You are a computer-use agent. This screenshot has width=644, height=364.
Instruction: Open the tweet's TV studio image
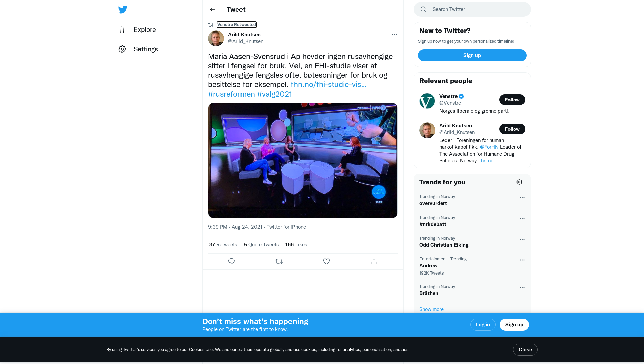point(303,161)
